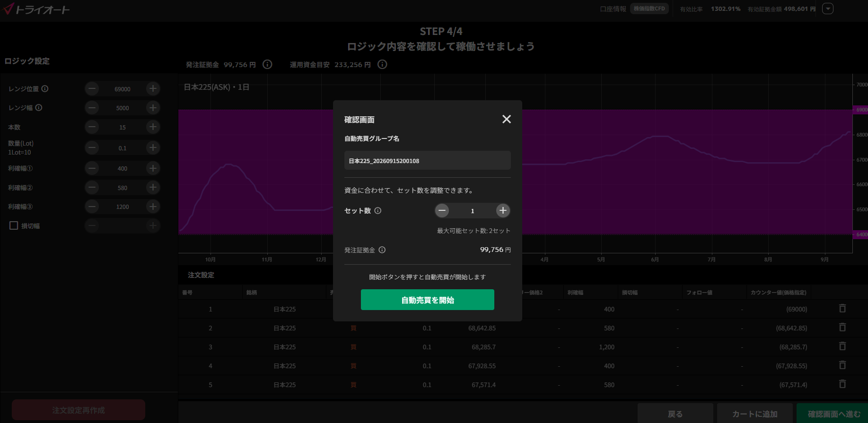
Task: Decrease 利確幅③ with minus icon
Action: pyautogui.click(x=92, y=207)
